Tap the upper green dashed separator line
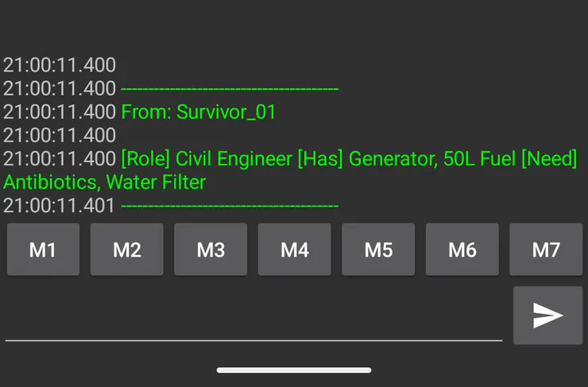This screenshot has width=588, height=387. 230,89
